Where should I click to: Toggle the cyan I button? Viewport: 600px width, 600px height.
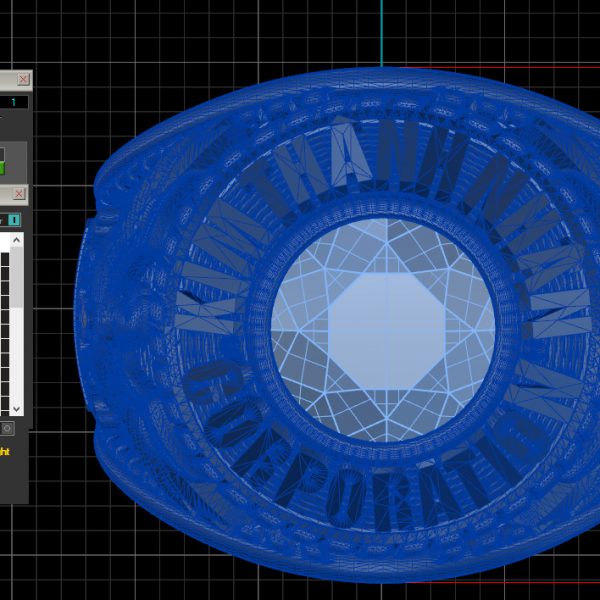15,219
